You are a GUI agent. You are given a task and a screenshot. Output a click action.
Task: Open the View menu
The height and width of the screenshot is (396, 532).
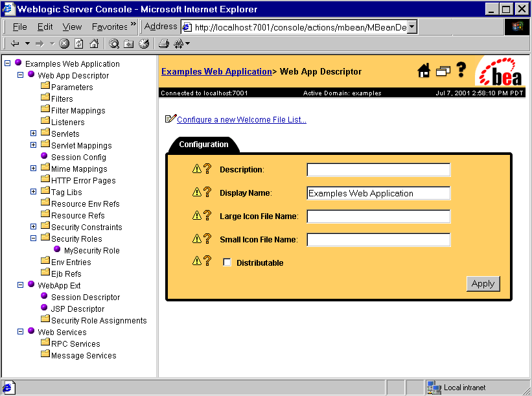click(72, 27)
